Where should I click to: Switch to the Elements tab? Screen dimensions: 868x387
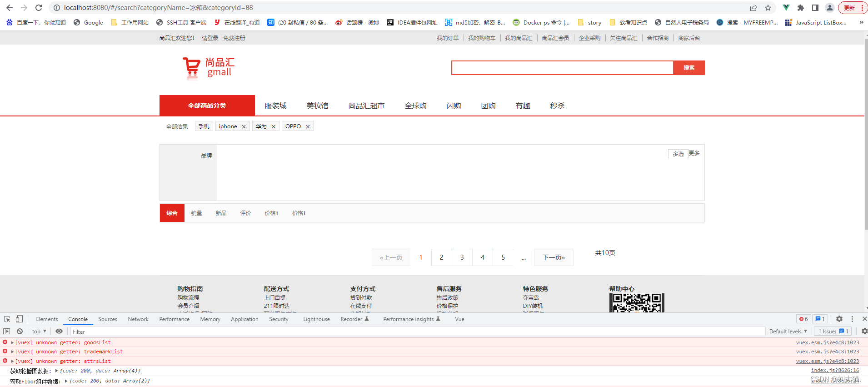(47, 319)
